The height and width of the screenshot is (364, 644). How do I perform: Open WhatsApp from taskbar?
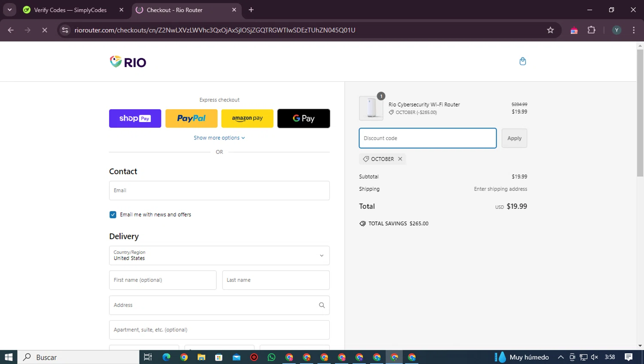tap(271, 357)
